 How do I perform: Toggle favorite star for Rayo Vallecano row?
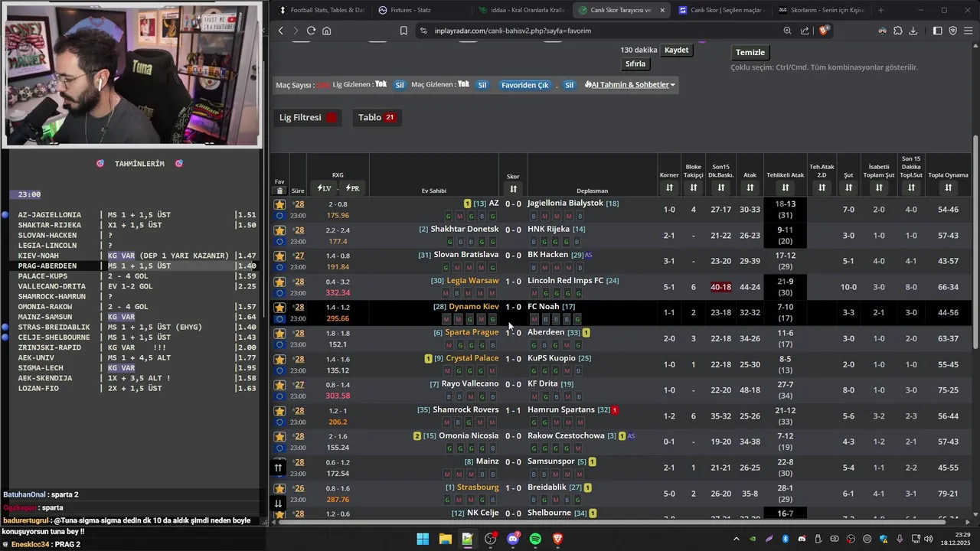279,385
